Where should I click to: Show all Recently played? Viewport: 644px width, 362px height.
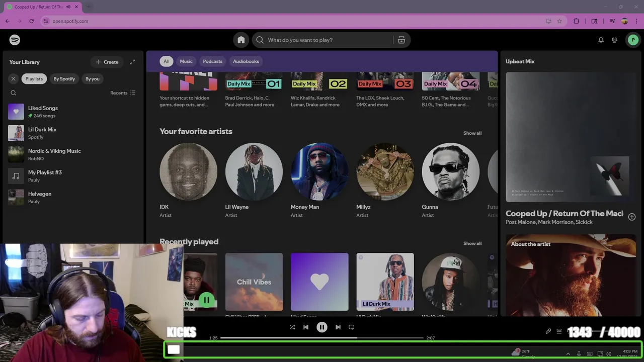[472, 243]
